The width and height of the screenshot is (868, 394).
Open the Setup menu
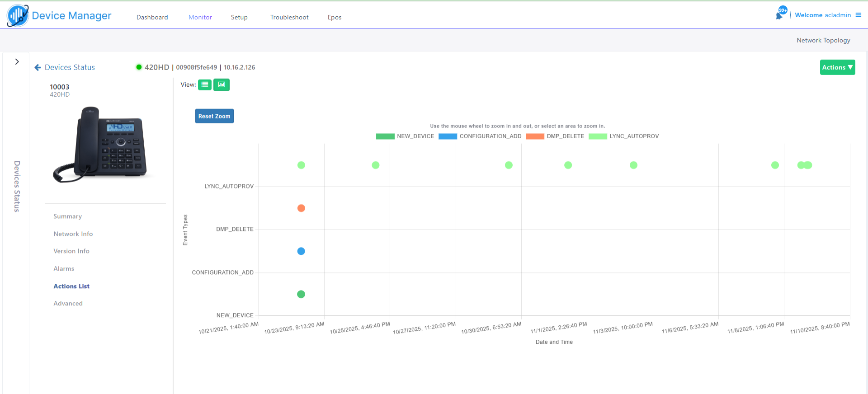[x=239, y=17]
